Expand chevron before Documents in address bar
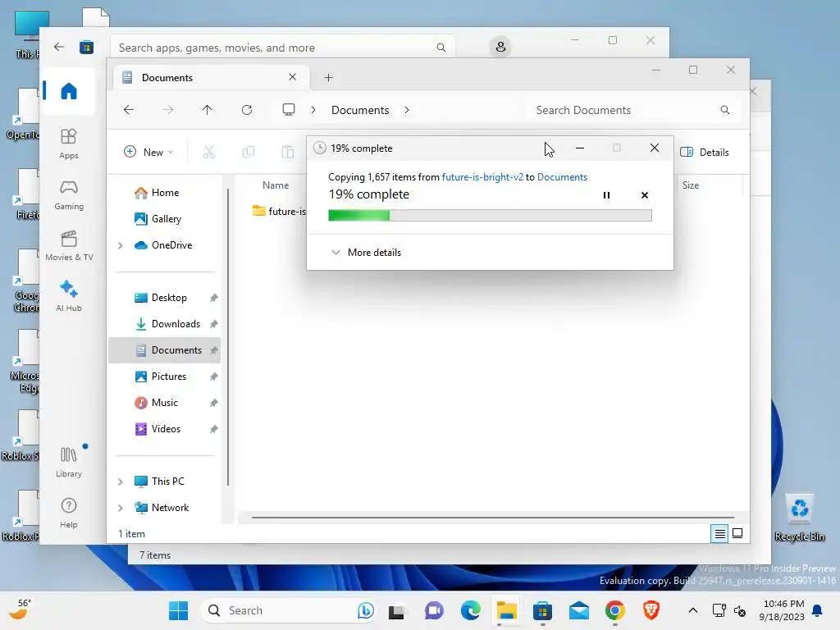 pos(313,110)
